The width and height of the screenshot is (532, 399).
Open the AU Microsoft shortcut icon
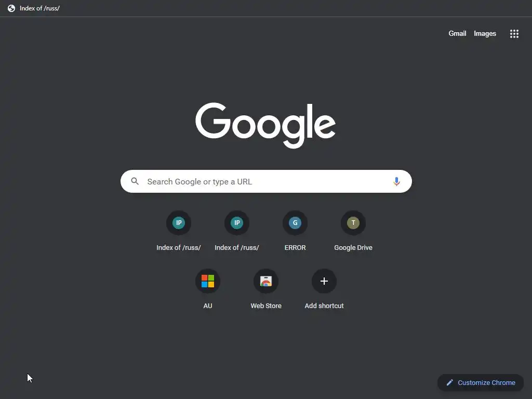click(208, 281)
